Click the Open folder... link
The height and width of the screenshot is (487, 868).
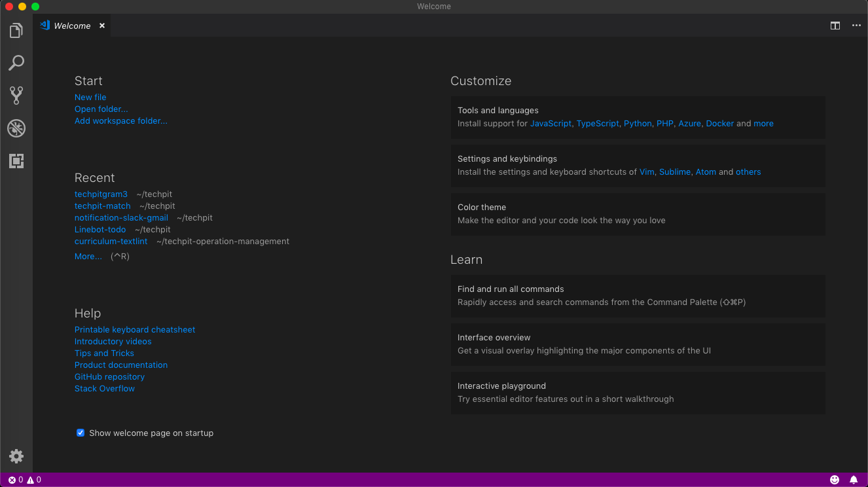[x=101, y=109]
